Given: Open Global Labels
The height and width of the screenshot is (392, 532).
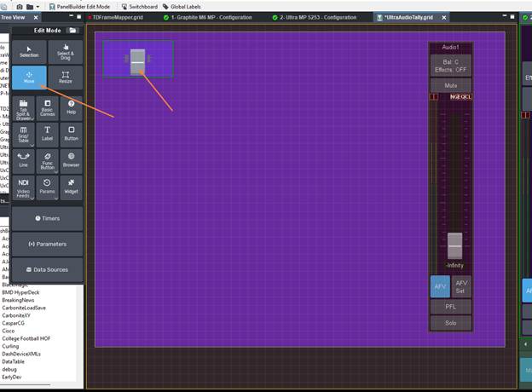Looking at the screenshot, I should [x=182, y=7].
